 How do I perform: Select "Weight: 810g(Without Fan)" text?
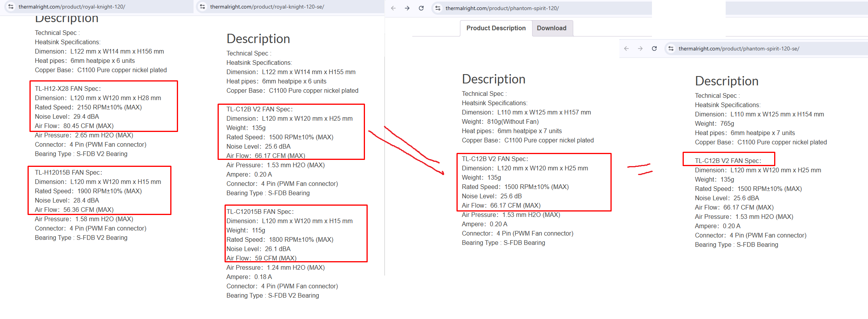point(500,121)
